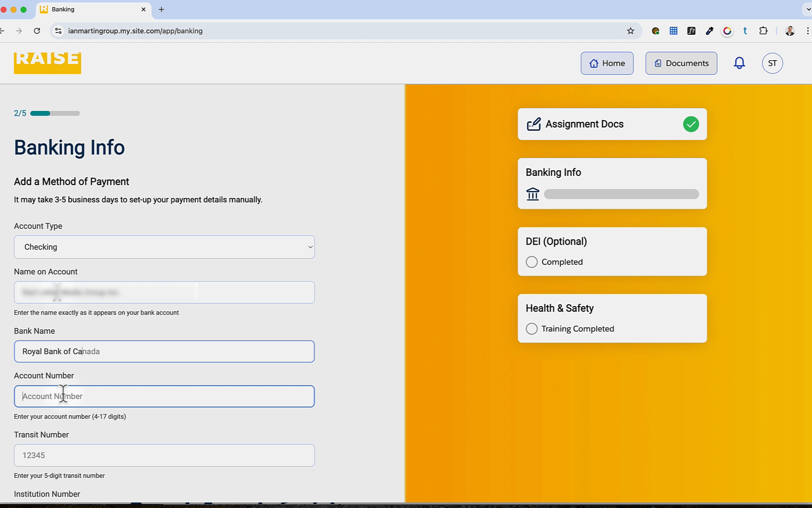
Task: Bookmark this page with star icon
Action: click(631, 31)
